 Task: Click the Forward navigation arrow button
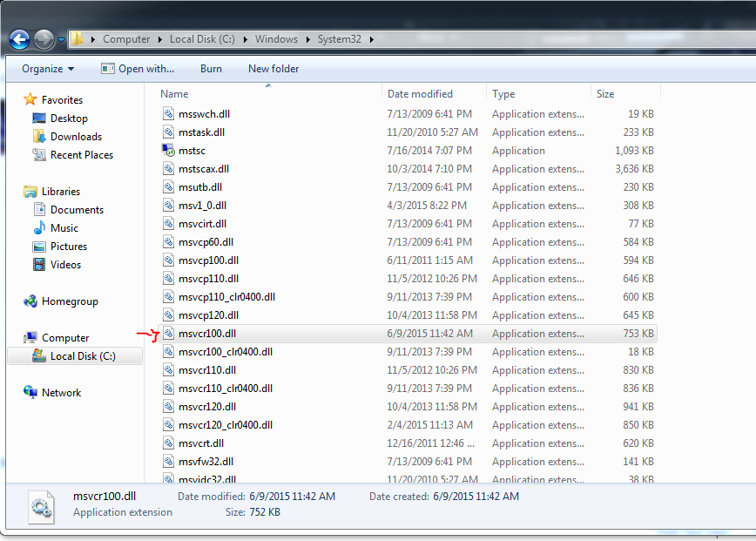point(44,39)
